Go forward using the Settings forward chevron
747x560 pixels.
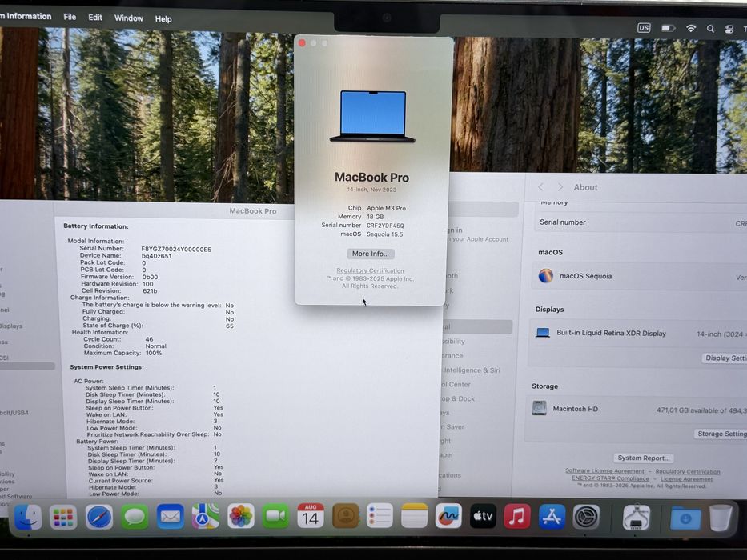point(560,186)
